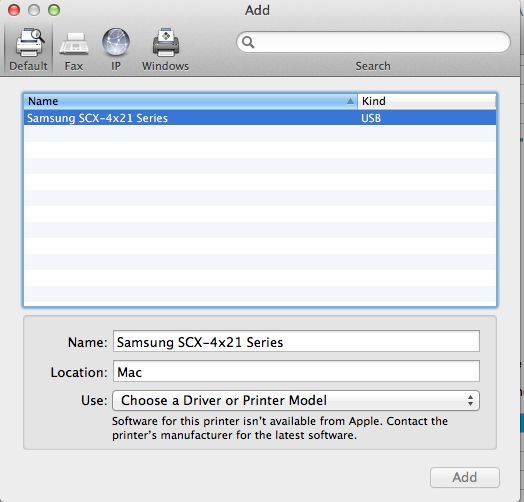Sort printers by the Name column header
Screen dimensions: 524x502
(x=190, y=101)
